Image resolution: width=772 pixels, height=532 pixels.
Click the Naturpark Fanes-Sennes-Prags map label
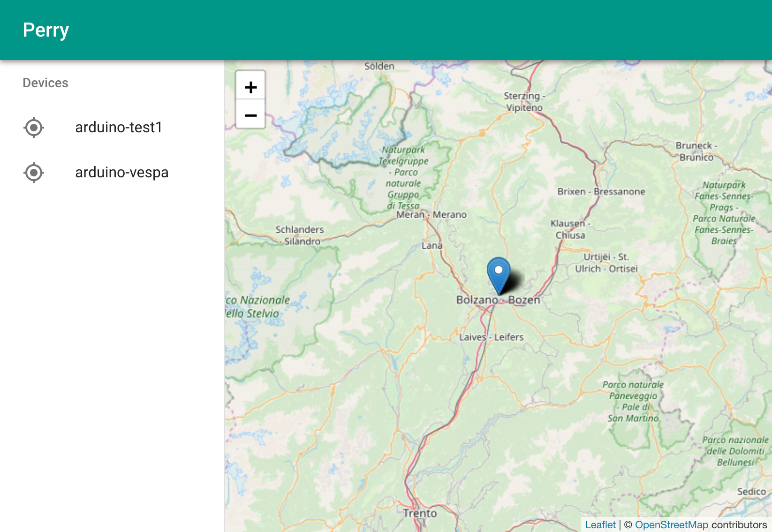tap(724, 213)
